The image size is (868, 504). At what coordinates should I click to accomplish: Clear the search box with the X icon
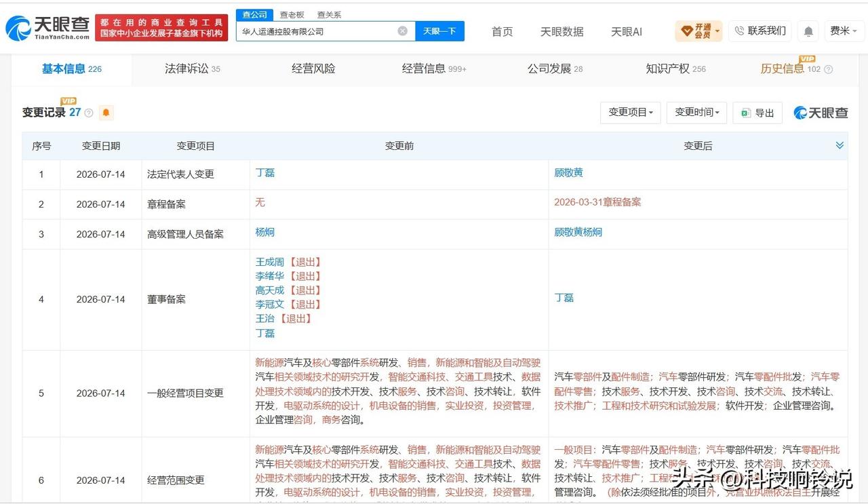pyautogui.click(x=402, y=31)
